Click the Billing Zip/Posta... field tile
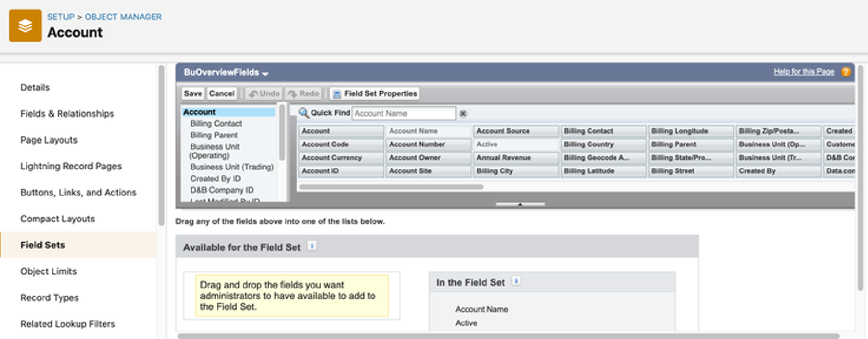The image size is (868, 339). point(778,131)
